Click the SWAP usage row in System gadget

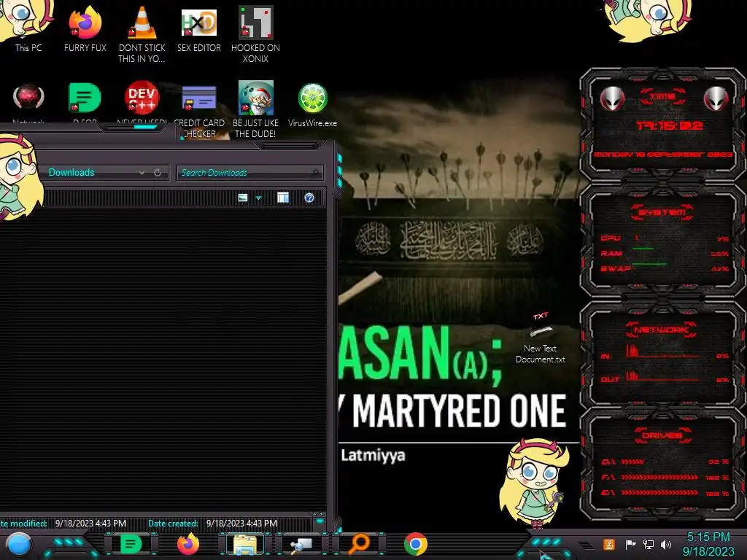(665, 268)
